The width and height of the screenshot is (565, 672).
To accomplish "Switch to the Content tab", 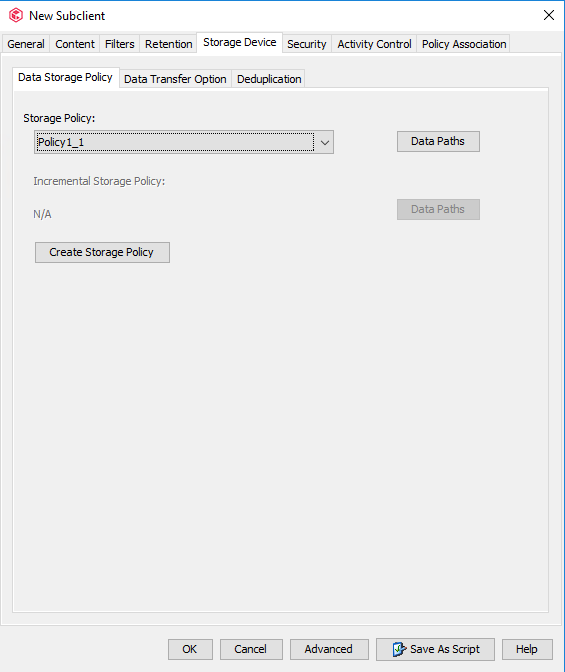I will pos(75,44).
